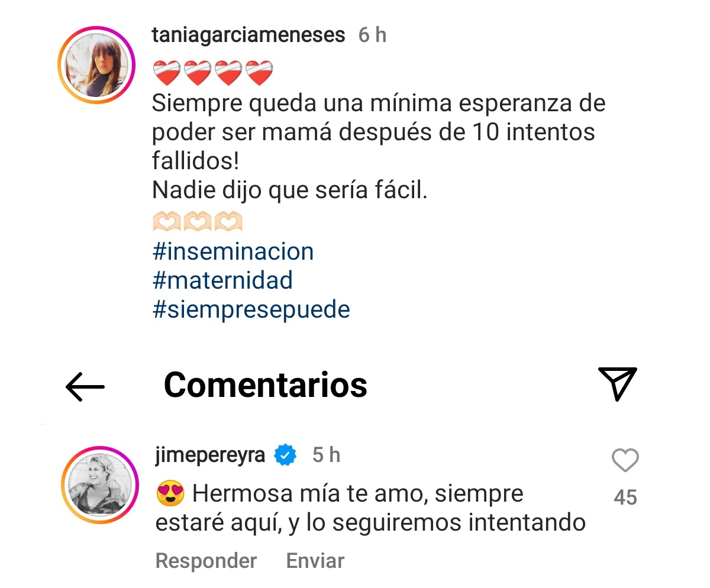Click the back arrow to exit comments
The height and width of the screenshot is (588, 710).
[86, 387]
